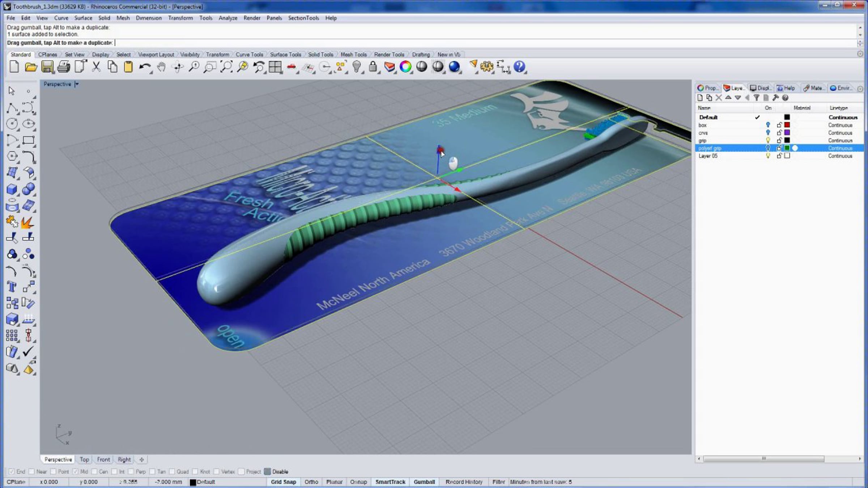Click the Box solid tool icon
Viewport: 868px width, 488px height.
(12, 189)
